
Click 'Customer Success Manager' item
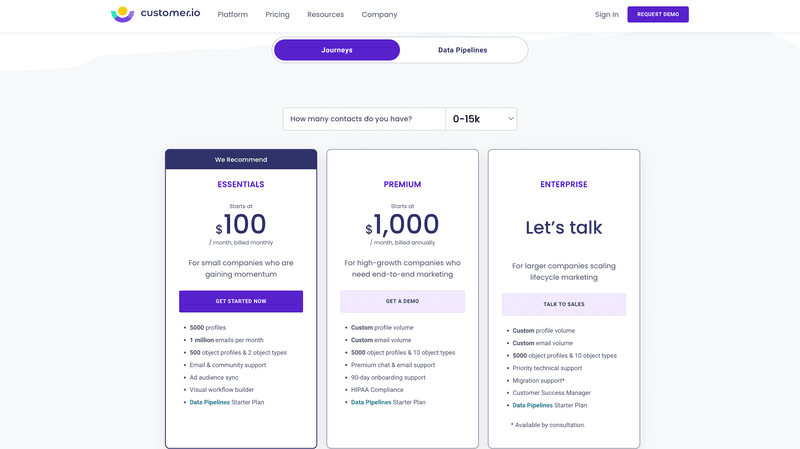[x=552, y=393]
